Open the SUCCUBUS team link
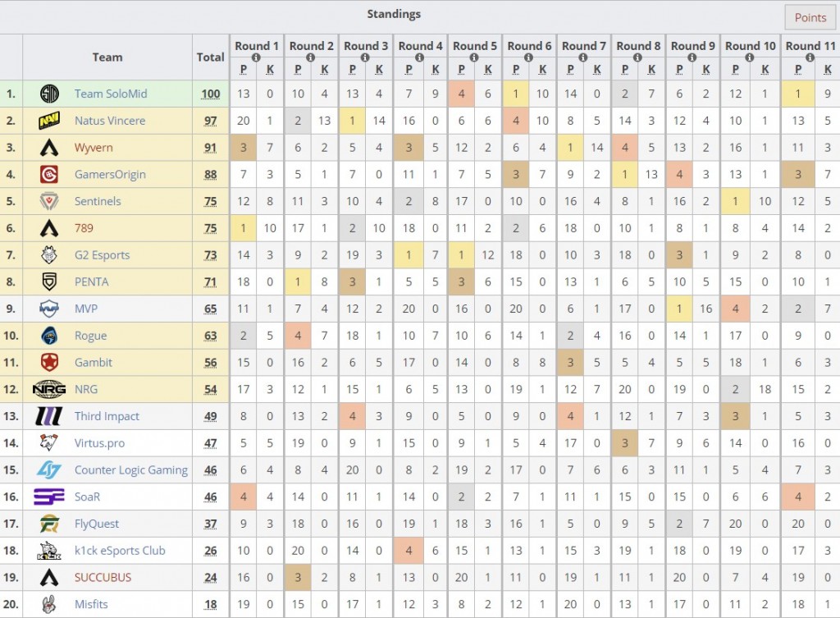The height and width of the screenshot is (618, 840). coord(103,577)
